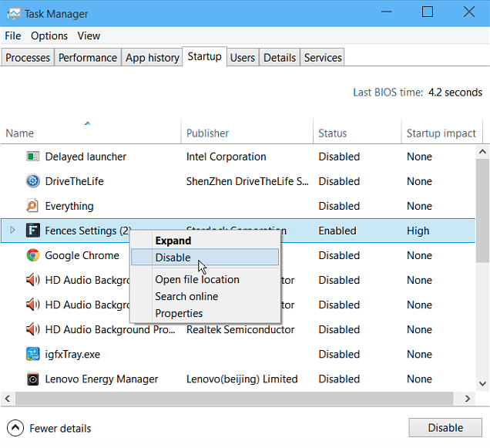The width and height of the screenshot is (490, 448).
Task: Click speaker icon beside HD Audio Background Pro...
Action: [33, 329]
